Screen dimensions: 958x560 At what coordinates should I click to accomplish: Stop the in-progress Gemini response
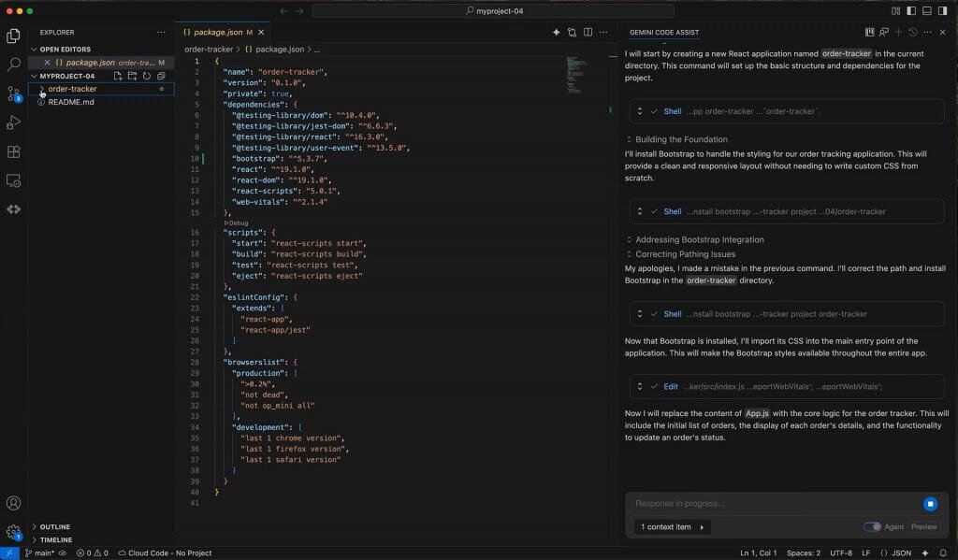point(930,504)
